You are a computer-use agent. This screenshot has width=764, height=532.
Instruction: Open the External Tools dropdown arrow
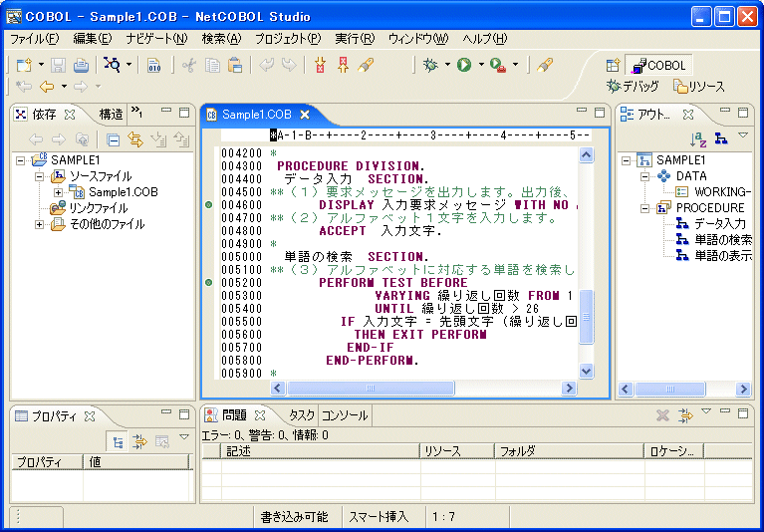coord(516,65)
